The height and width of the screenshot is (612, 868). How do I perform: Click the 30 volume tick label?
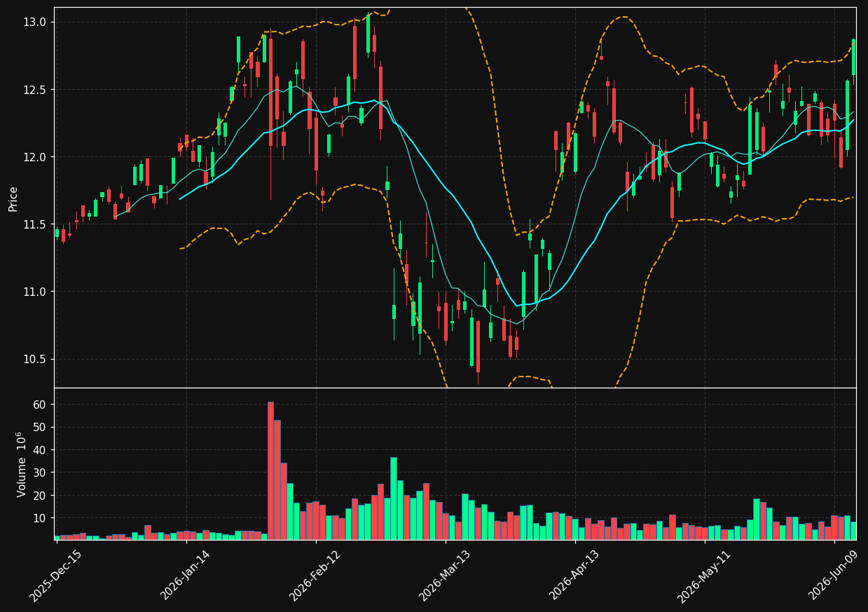tap(39, 472)
